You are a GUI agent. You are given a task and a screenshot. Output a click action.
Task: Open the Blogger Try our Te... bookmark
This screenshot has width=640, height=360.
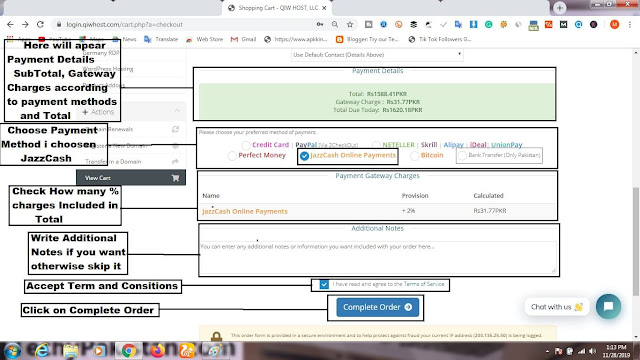[367, 39]
